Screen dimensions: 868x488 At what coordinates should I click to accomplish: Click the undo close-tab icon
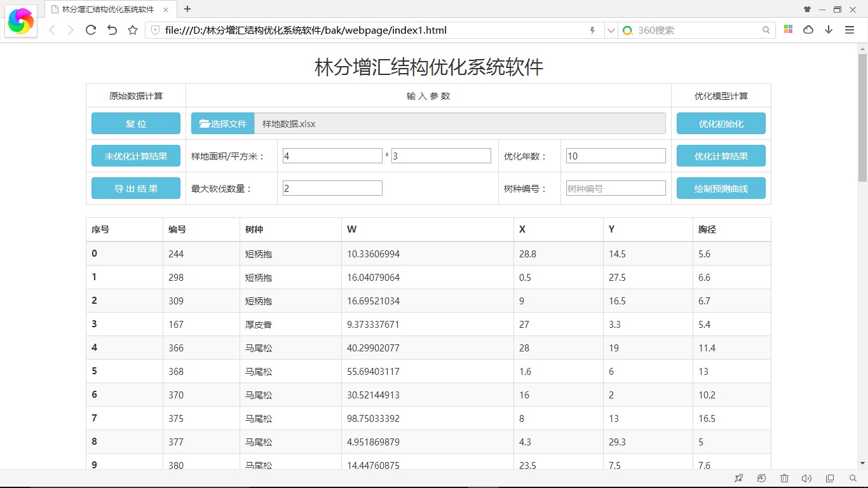112,30
